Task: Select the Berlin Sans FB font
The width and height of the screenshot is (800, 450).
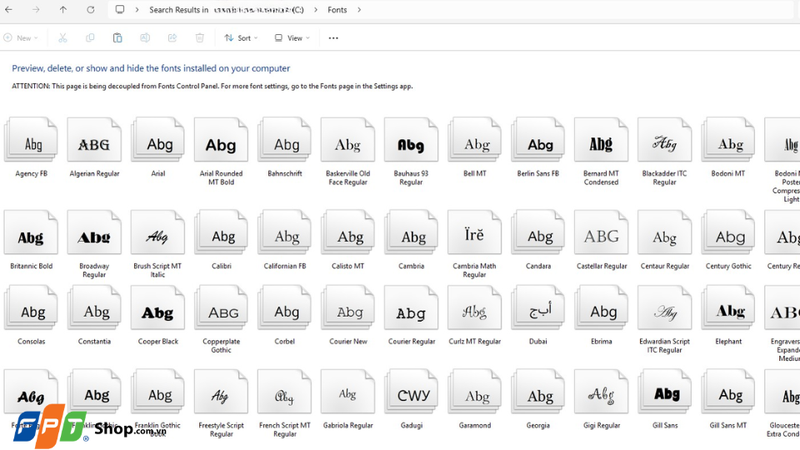Action: point(538,147)
